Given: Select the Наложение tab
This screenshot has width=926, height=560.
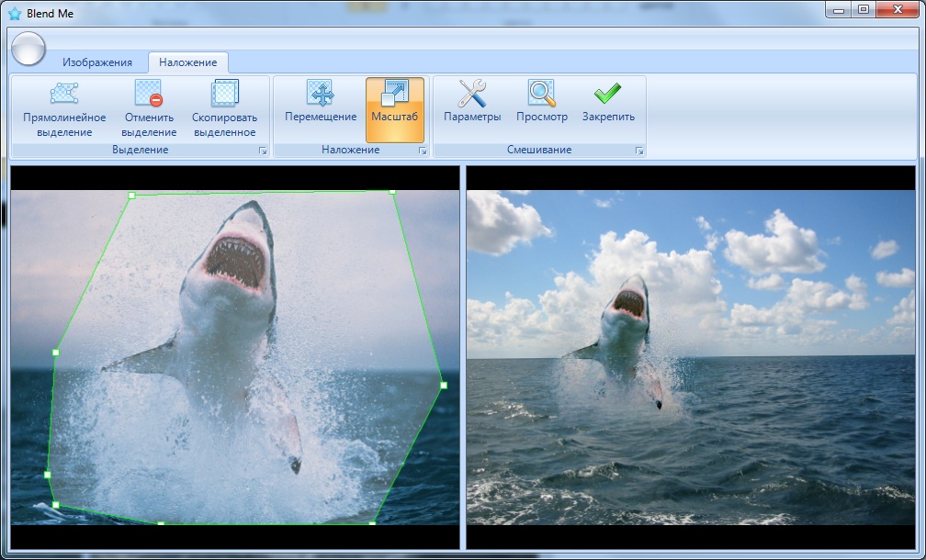Looking at the screenshot, I should 187,62.
